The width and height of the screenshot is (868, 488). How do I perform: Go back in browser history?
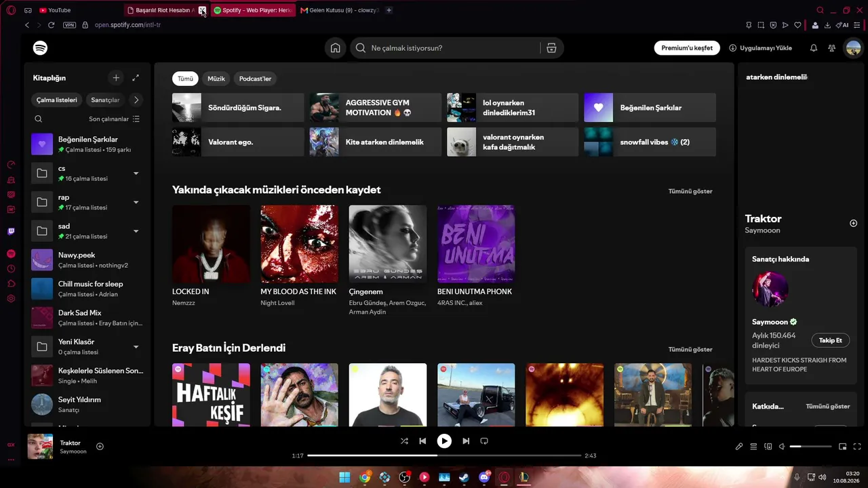pyautogui.click(x=27, y=25)
